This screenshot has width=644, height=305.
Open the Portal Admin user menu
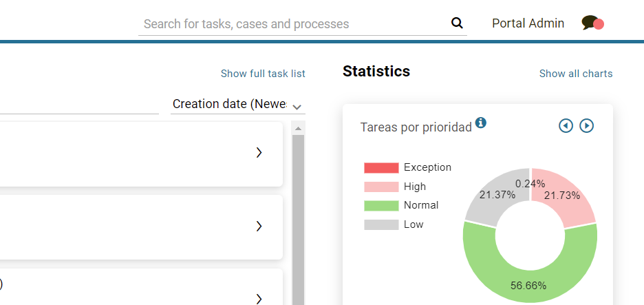pyautogui.click(x=528, y=23)
